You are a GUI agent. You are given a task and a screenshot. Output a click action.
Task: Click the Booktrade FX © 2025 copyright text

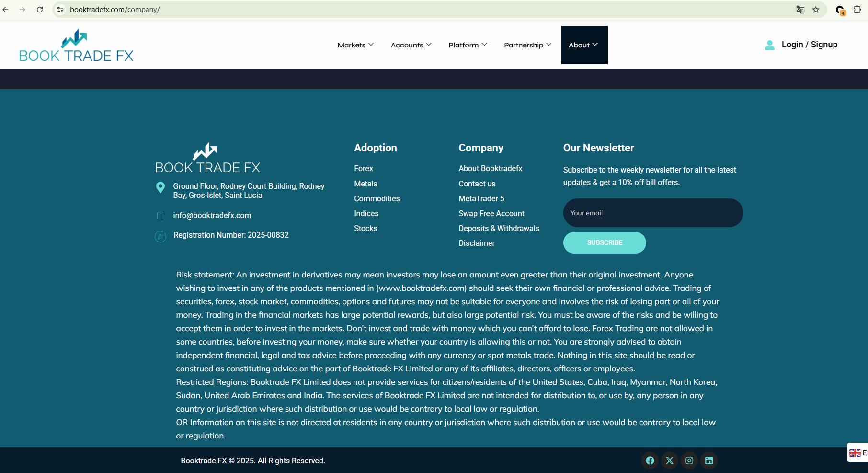[x=253, y=461]
